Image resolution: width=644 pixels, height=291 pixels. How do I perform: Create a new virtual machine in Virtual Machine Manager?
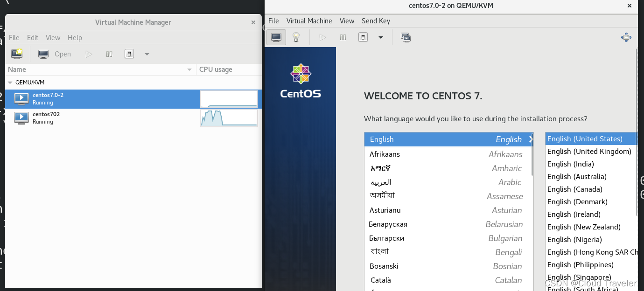[17, 54]
